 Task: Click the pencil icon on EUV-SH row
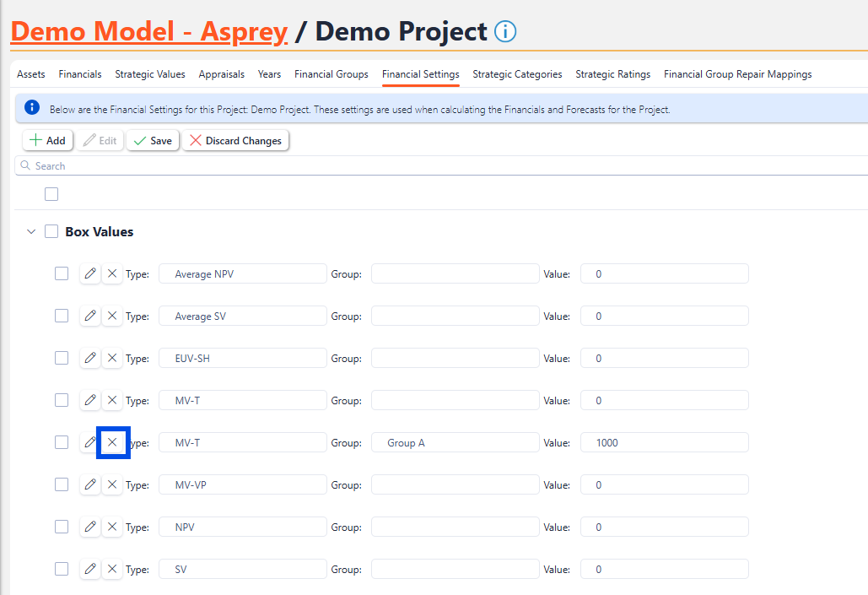(89, 358)
